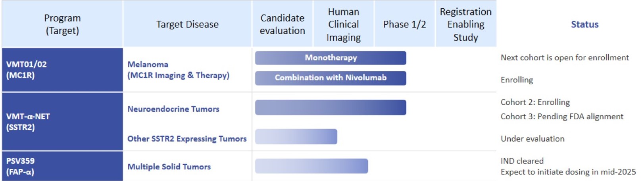Select the PSV359 (FAP-α) program cell
The image size is (644, 181).
62,166
